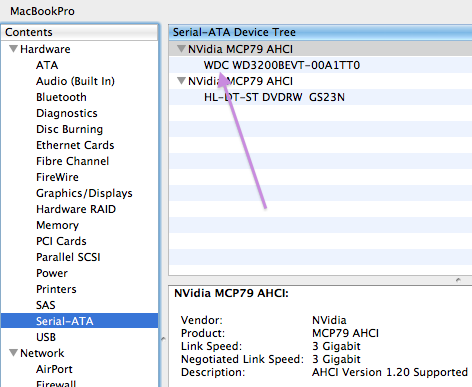The image size is (472, 387).
Task: Collapse the Hardware section triangle
Action: click(13, 49)
